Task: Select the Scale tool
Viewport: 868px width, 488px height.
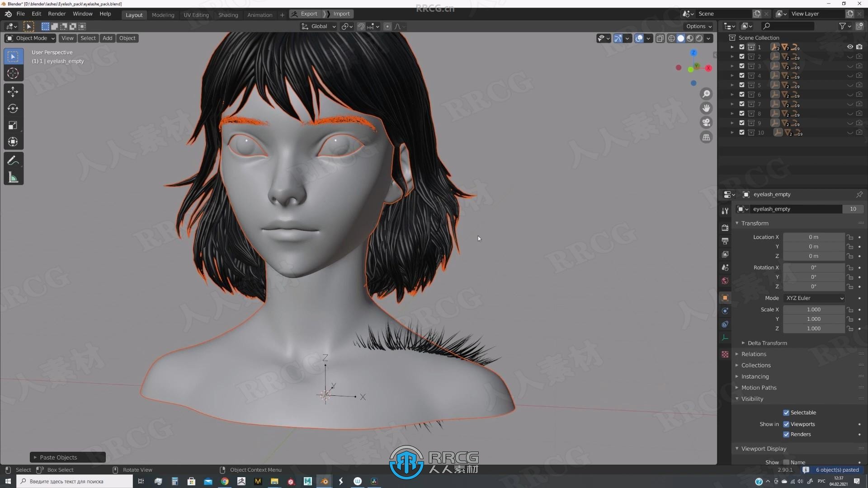Action: pos(13,125)
